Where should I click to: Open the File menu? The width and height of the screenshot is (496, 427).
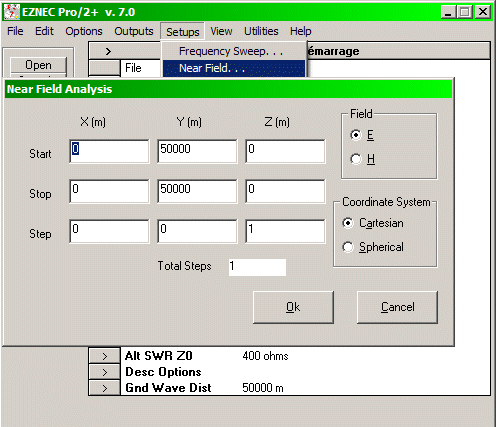click(15, 31)
